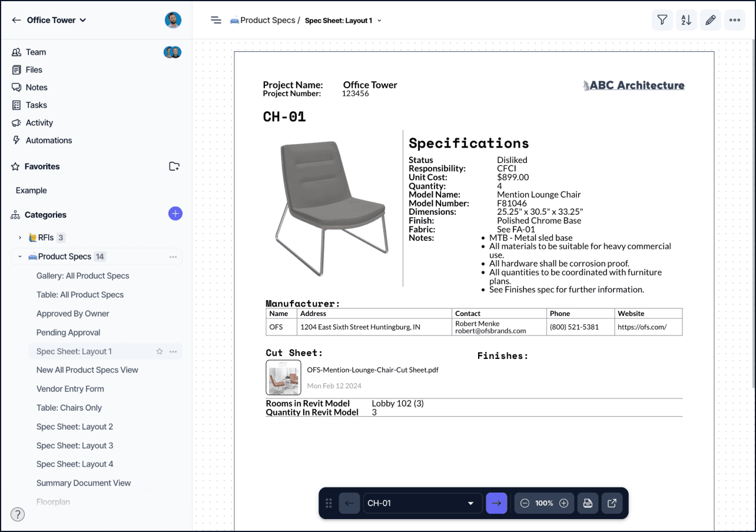Go to the next record arrow
The height and width of the screenshot is (532, 756).
point(496,503)
